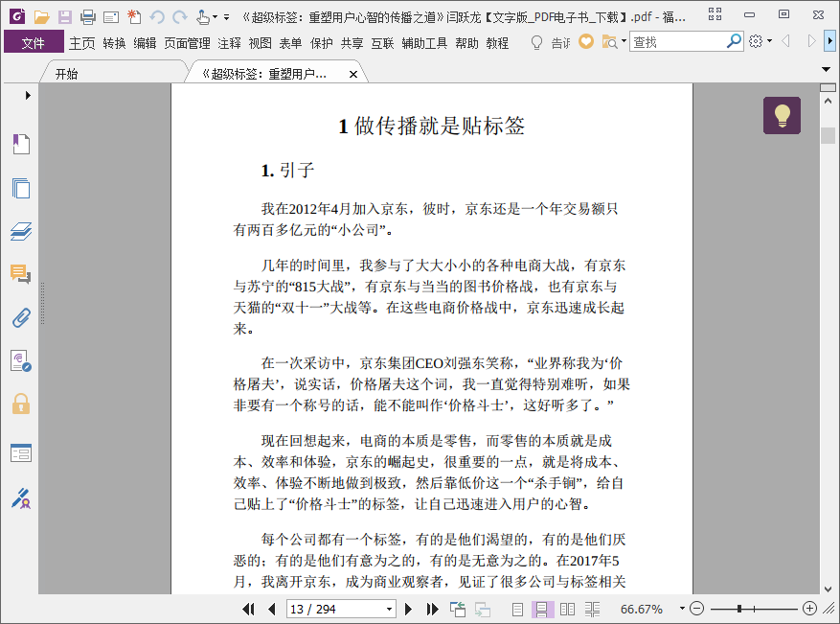Open the folder search options dropdown
840x624 pixels.
coord(624,41)
